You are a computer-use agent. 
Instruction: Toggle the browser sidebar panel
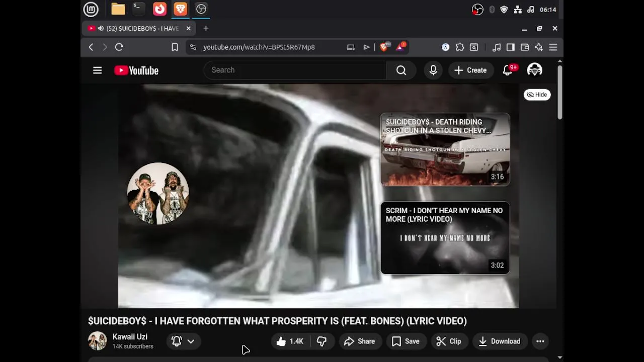(511, 47)
